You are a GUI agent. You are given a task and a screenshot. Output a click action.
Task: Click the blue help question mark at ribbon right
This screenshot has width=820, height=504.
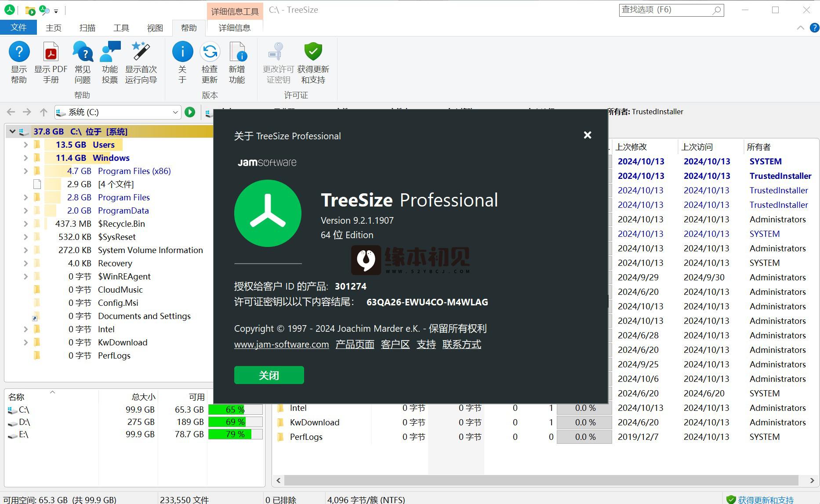[x=814, y=28]
